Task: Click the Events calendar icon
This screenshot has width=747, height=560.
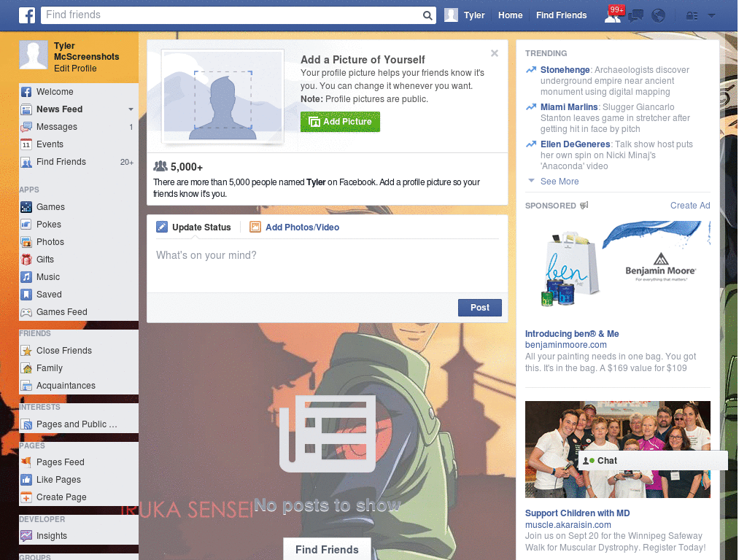Action: click(x=26, y=144)
